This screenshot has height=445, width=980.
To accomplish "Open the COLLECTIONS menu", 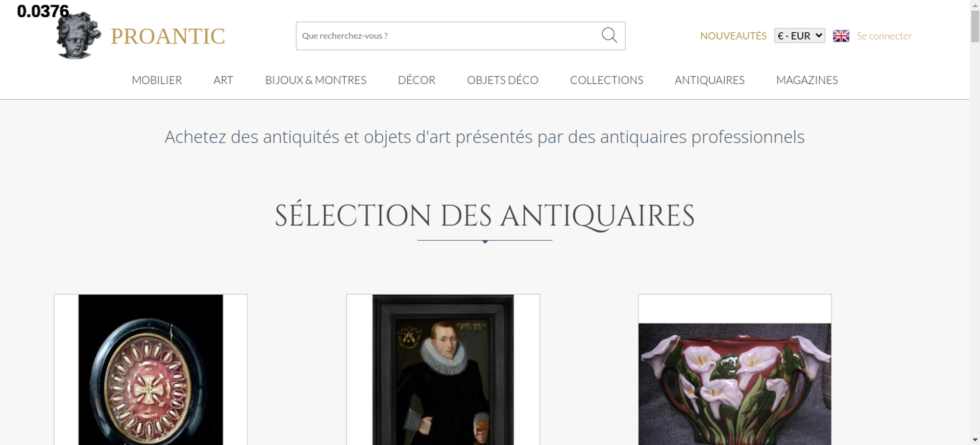I will 607,80.
